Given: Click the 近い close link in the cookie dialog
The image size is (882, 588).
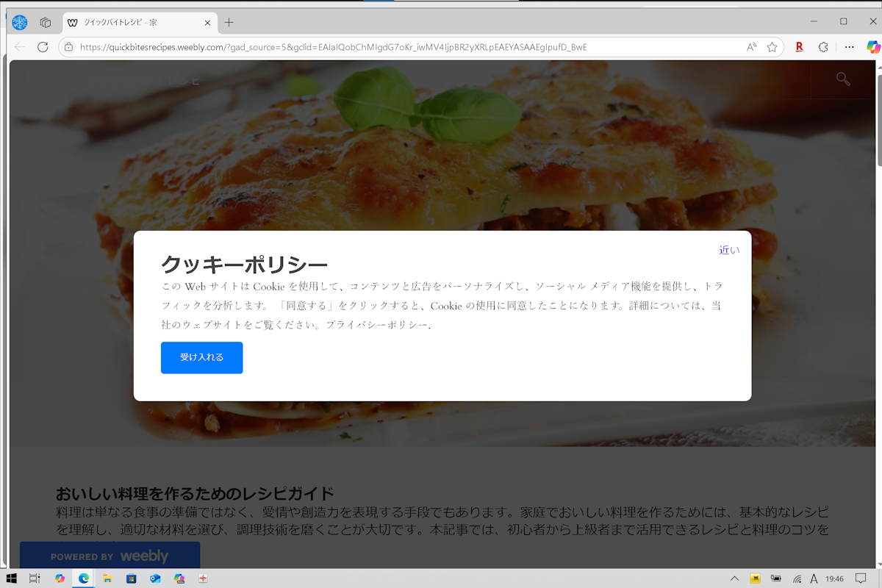Looking at the screenshot, I should 729,250.
